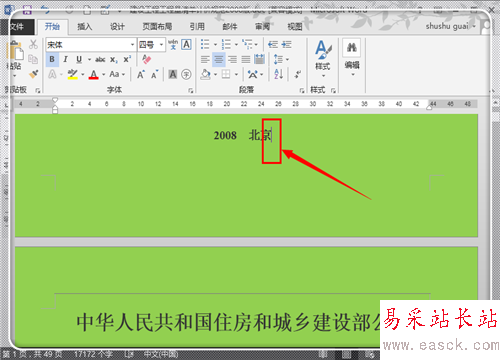
Task: Toggle Underline formatting
Action: click(x=79, y=59)
